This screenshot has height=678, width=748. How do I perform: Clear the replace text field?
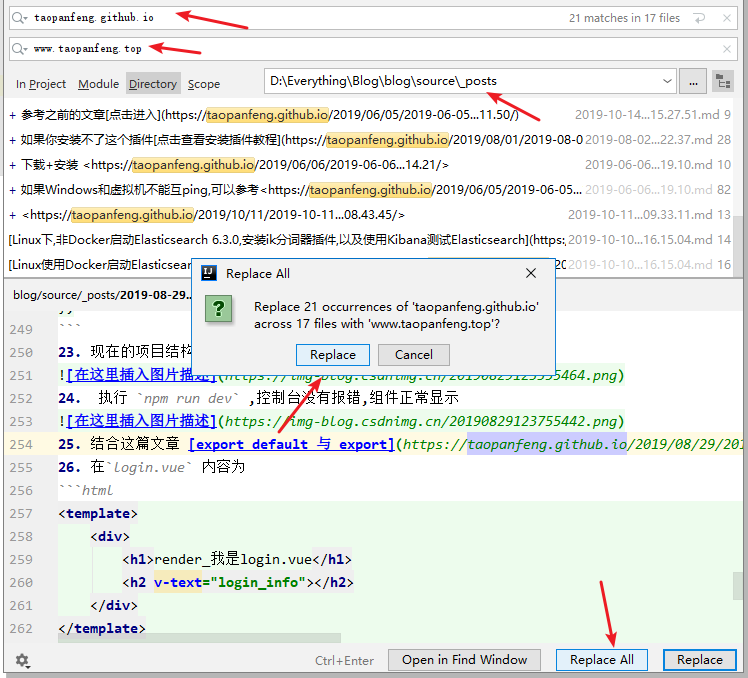point(727,49)
